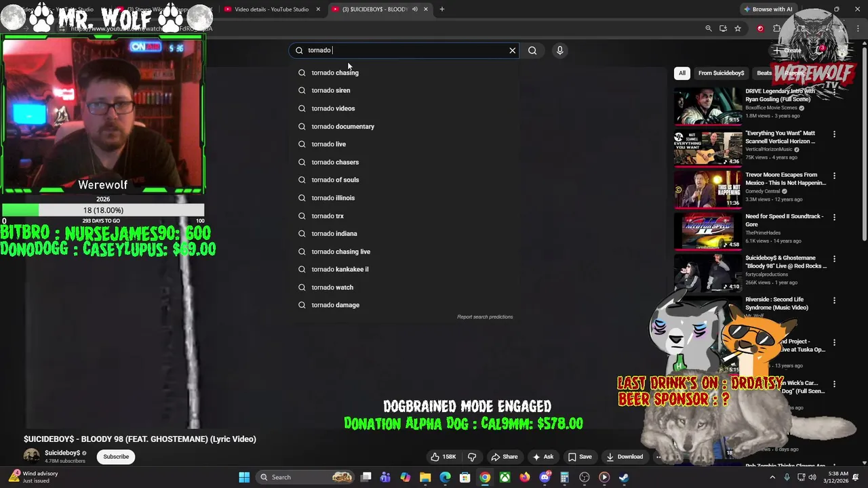Click the Share button

[x=504, y=457]
